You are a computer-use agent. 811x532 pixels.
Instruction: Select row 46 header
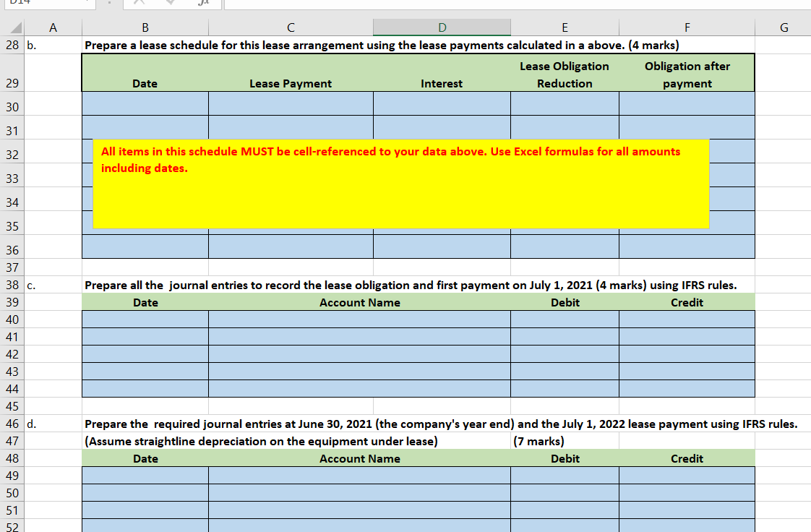pyautogui.click(x=12, y=424)
